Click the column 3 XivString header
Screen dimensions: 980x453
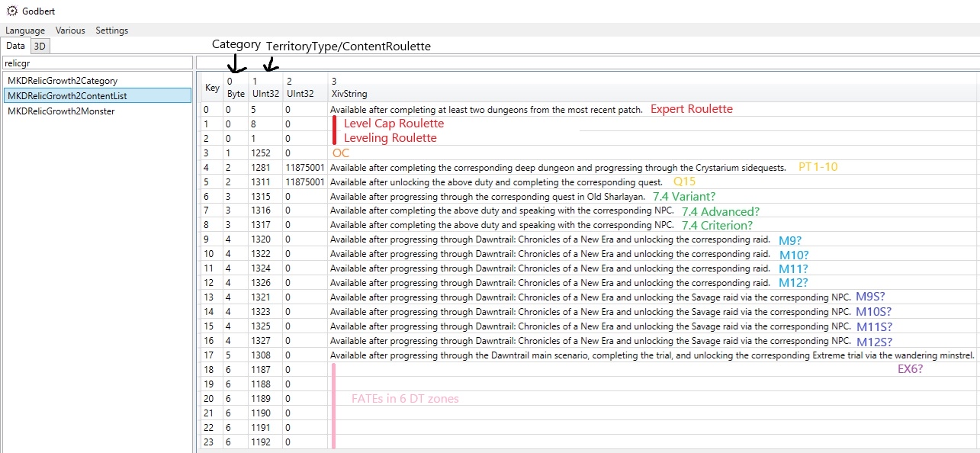(652, 87)
